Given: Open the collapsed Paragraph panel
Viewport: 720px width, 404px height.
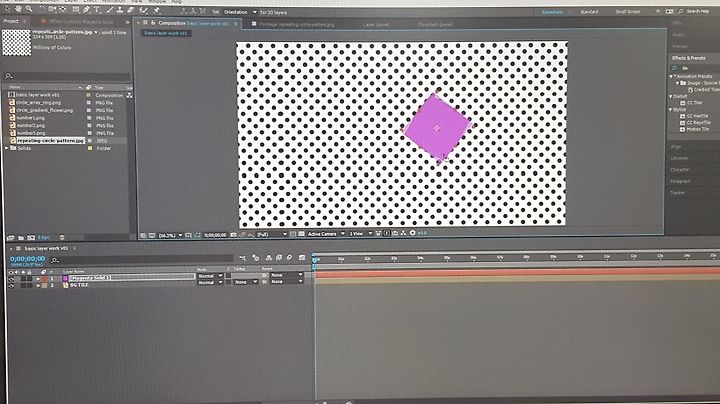Looking at the screenshot, I should point(681,181).
